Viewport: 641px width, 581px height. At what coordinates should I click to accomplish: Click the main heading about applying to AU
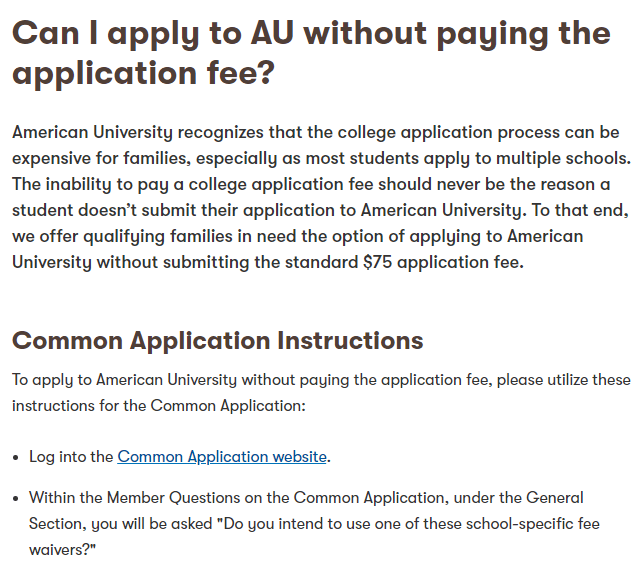(x=310, y=53)
